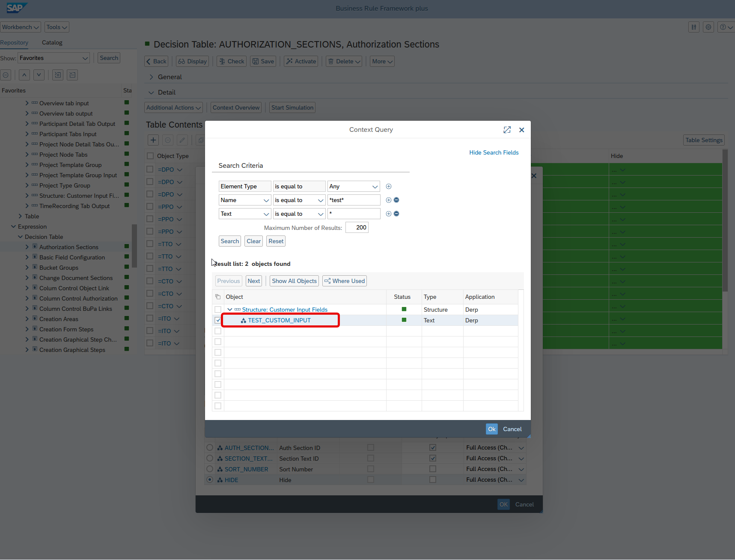
Task: Open the Name field selector dropdown
Action: click(x=266, y=200)
